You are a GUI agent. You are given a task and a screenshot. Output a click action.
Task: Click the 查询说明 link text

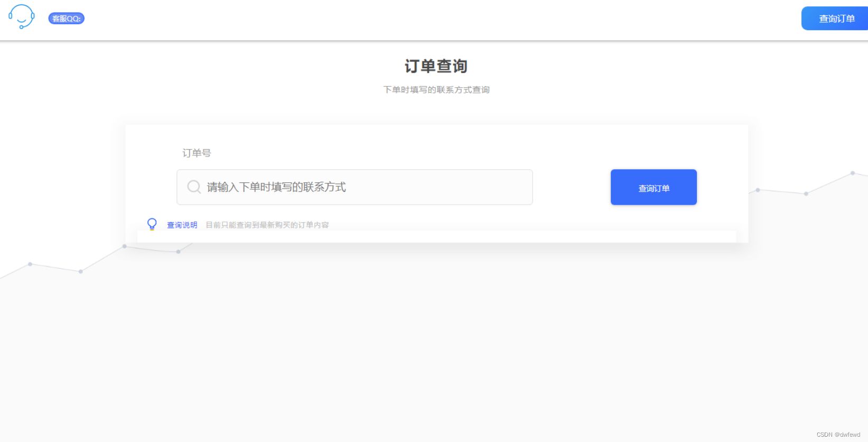click(182, 225)
